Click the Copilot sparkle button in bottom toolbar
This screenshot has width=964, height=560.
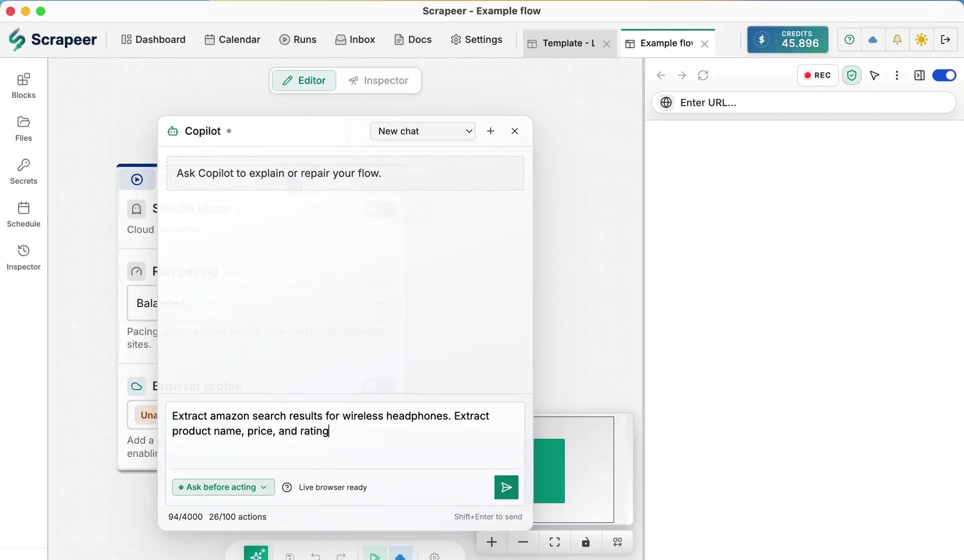click(256, 553)
